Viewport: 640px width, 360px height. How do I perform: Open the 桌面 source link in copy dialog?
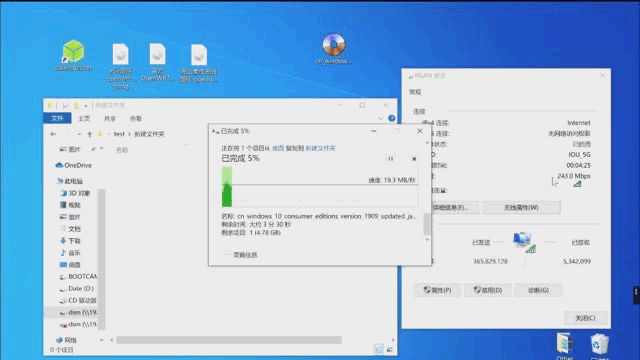[x=278, y=148]
